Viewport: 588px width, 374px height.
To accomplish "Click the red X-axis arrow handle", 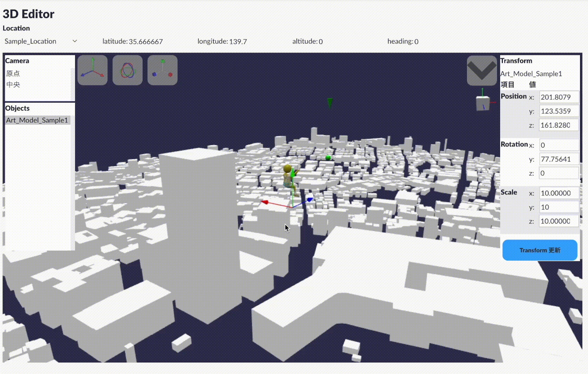I will tap(265, 202).
